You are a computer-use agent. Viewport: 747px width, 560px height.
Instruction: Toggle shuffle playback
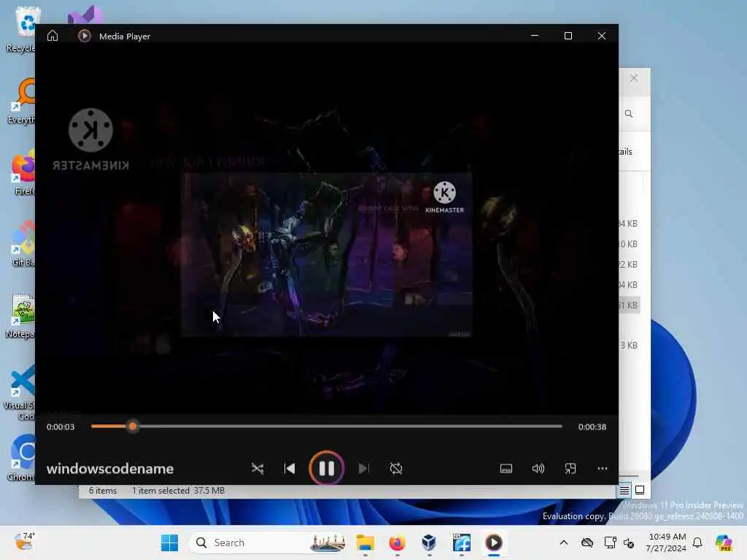coord(258,469)
